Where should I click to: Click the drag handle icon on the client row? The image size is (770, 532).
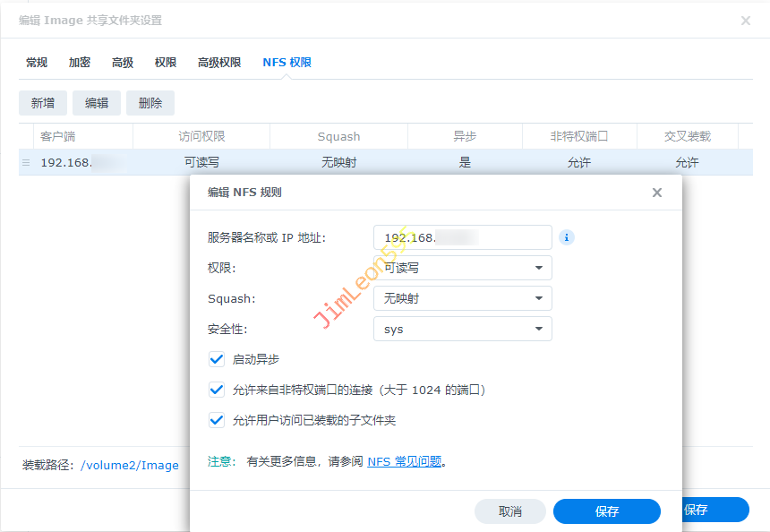(26, 163)
